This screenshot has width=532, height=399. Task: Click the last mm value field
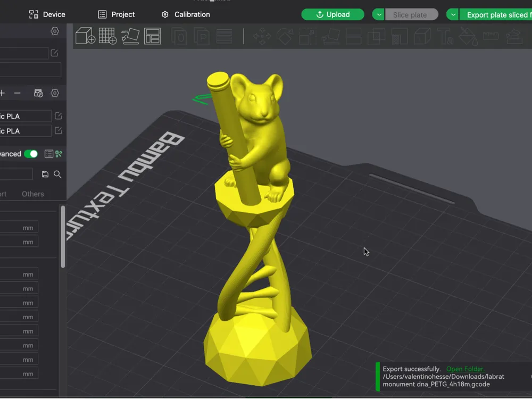[19, 374]
